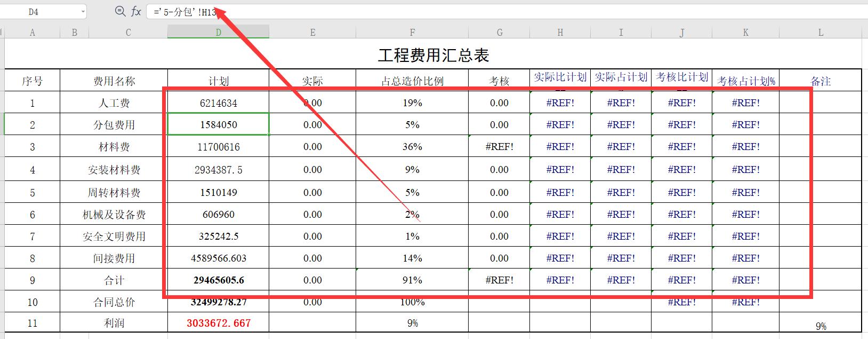Click the total value 29465605.6
Viewport: 868px width, 339px height.
click(218, 280)
